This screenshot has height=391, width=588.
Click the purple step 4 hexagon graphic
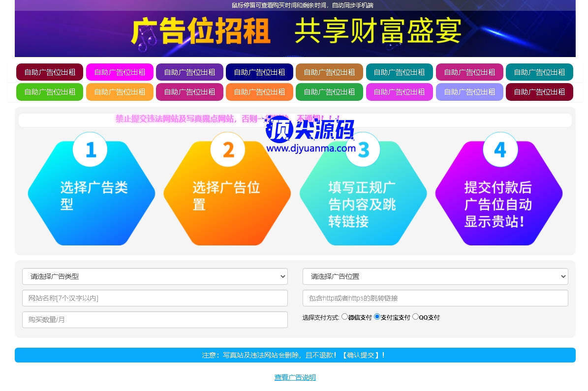pos(498,193)
